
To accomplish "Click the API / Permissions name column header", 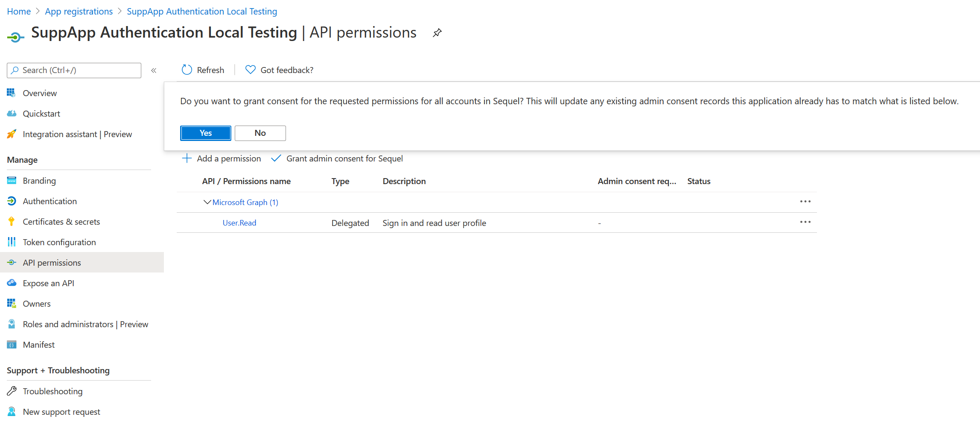I will point(246,181).
